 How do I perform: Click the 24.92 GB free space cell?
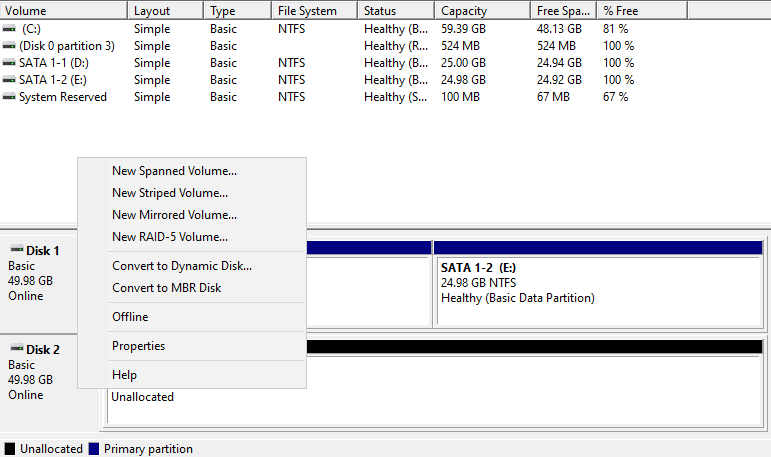559,80
